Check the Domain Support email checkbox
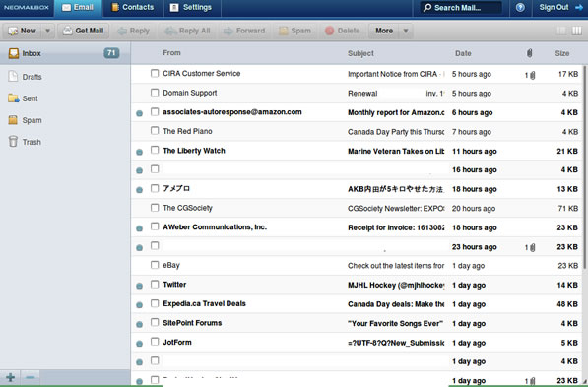The image size is (588, 387). pos(155,93)
